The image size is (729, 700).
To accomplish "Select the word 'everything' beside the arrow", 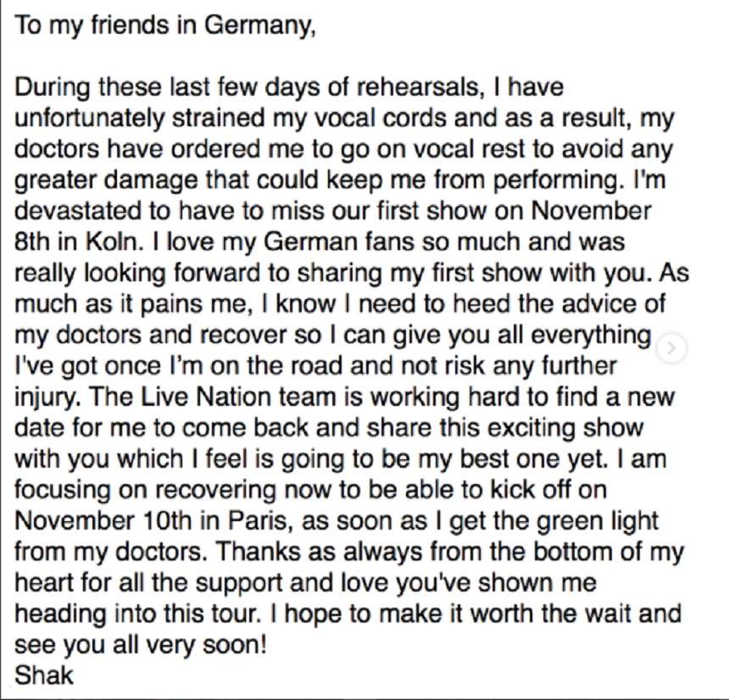I will point(591,336).
